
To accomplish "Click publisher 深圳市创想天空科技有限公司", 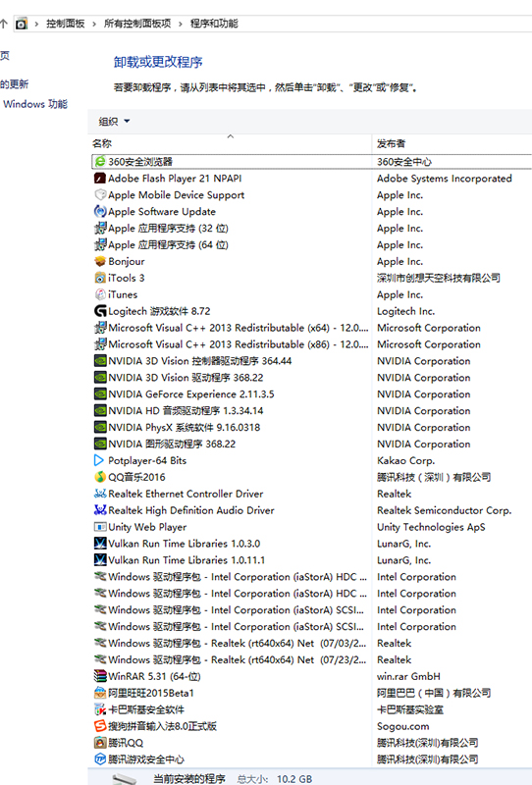I will pyautogui.click(x=439, y=278).
